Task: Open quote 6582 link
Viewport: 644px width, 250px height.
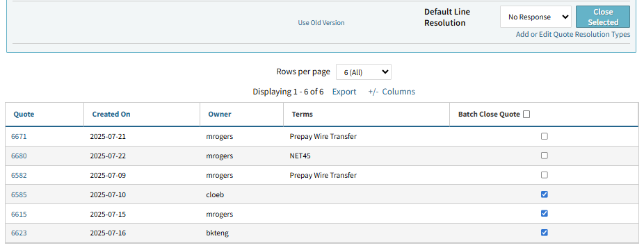Action: point(19,176)
